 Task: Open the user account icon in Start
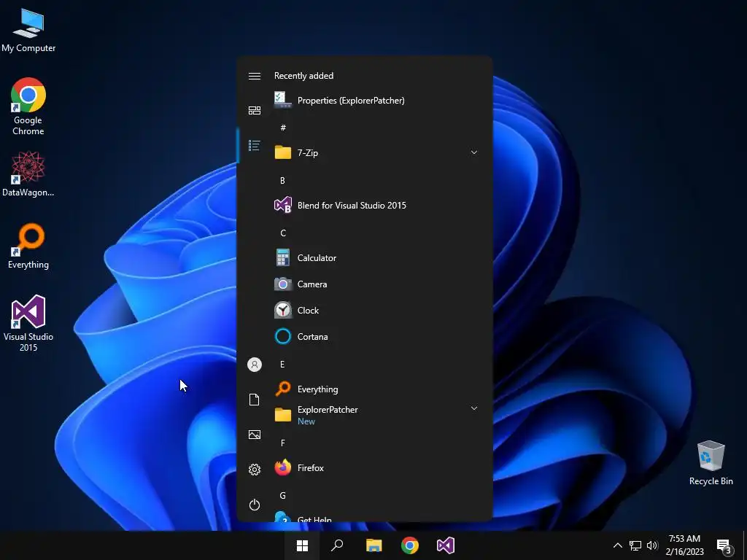point(255,365)
